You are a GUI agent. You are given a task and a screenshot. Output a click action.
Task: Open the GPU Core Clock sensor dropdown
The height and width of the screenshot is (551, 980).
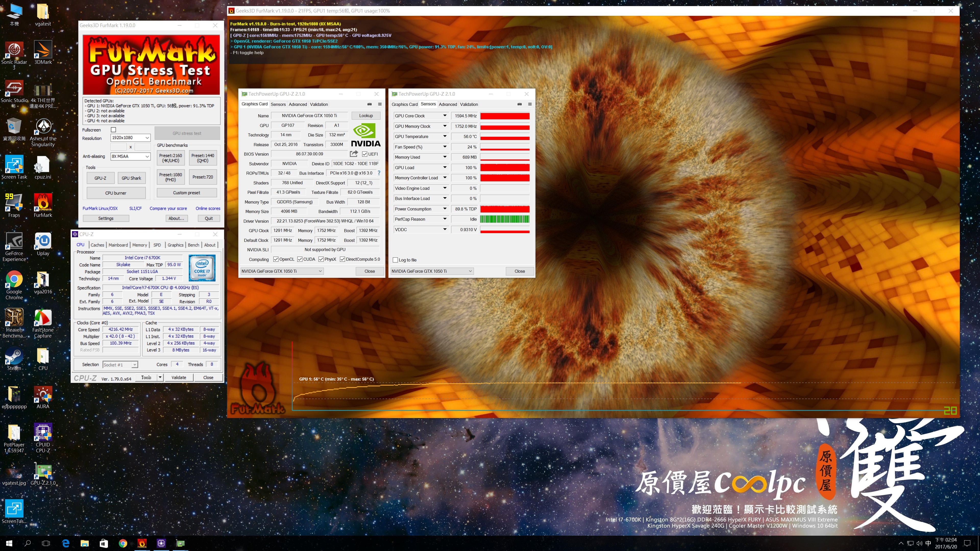(x=444, y=116)
